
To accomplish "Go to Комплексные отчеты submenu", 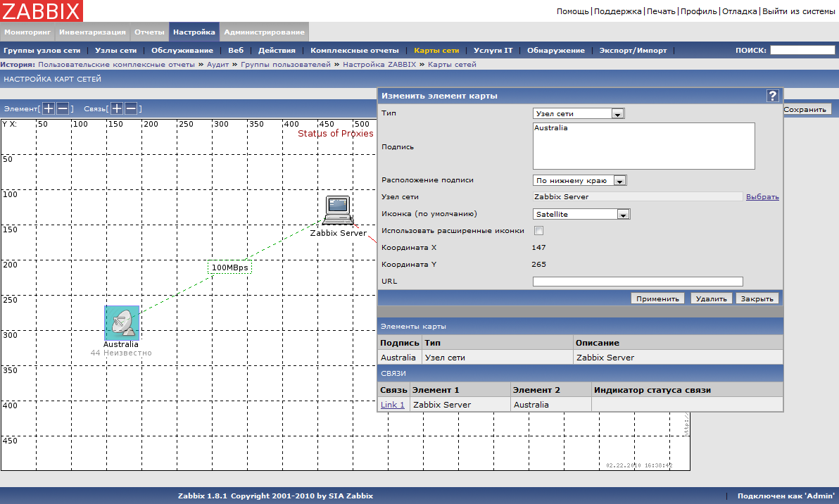I will 355,50.
